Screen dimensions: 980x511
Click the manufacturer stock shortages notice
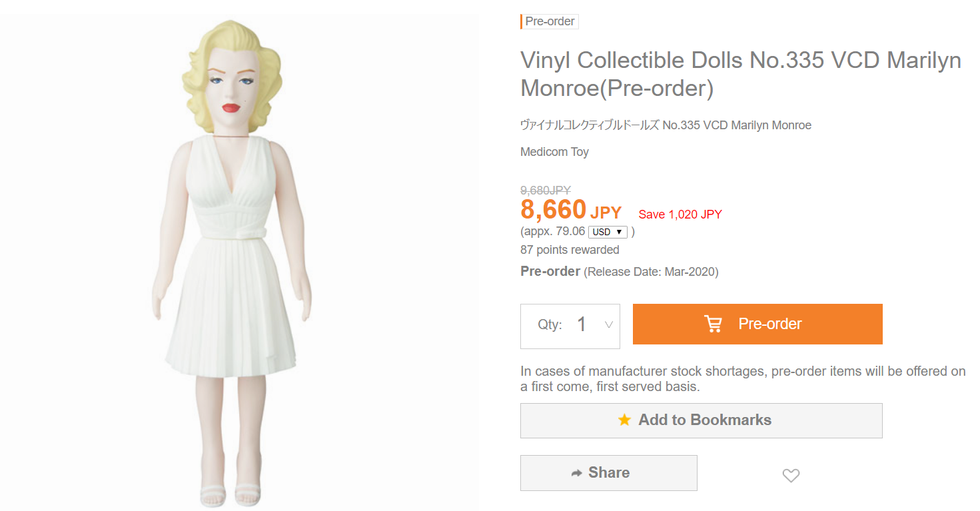(742, 378)
